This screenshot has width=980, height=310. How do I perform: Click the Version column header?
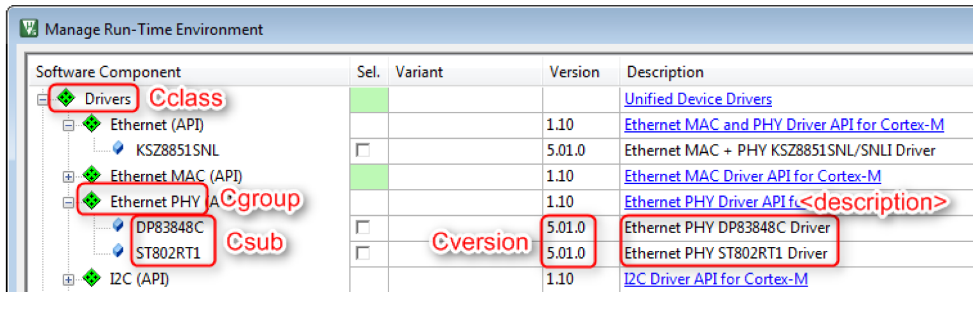point(574,72)
